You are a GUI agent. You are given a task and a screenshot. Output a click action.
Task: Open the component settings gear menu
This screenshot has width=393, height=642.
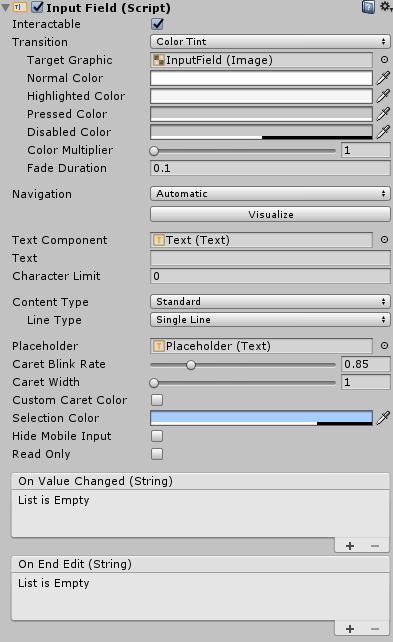386,7
